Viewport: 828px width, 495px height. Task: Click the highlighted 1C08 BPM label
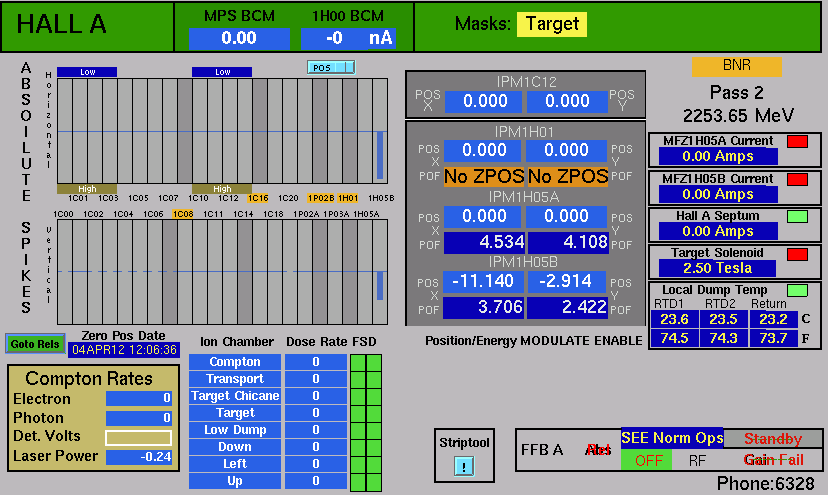coord(183,214)
